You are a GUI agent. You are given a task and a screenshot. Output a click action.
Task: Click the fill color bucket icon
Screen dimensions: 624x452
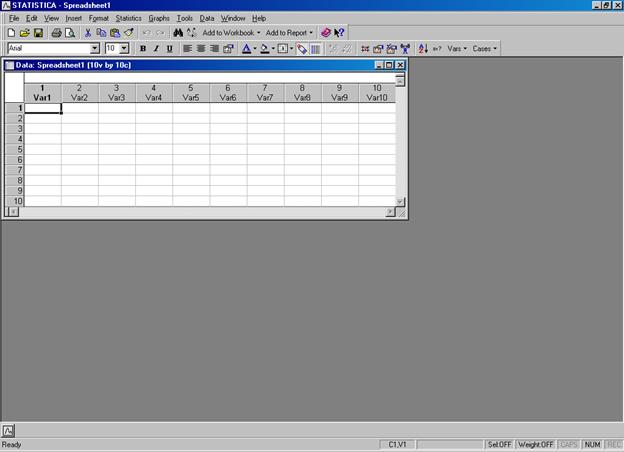pos(264,49)
